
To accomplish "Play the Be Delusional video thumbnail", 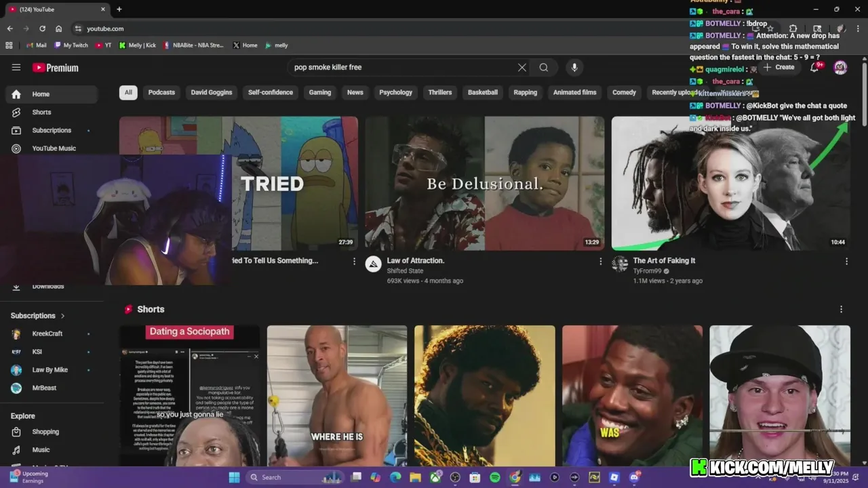I will [x=485, y=183].
